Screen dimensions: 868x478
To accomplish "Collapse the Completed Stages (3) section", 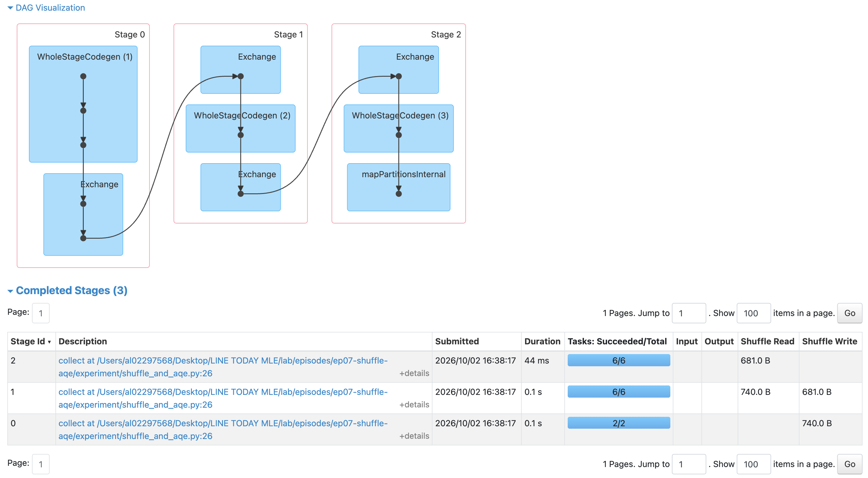I will tap(67, 290).
